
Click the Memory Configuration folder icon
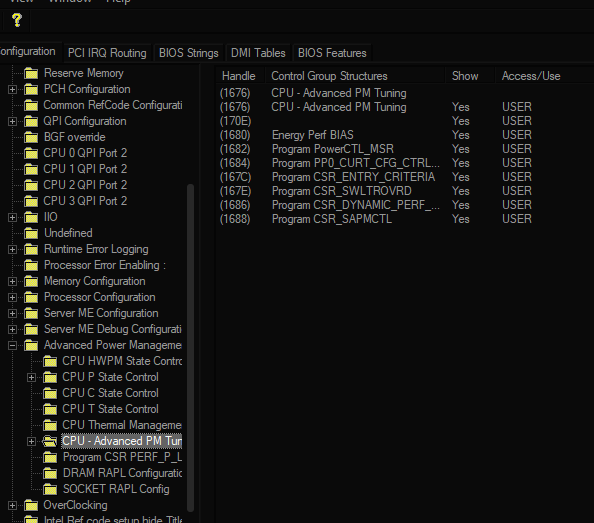click(31, 281)
